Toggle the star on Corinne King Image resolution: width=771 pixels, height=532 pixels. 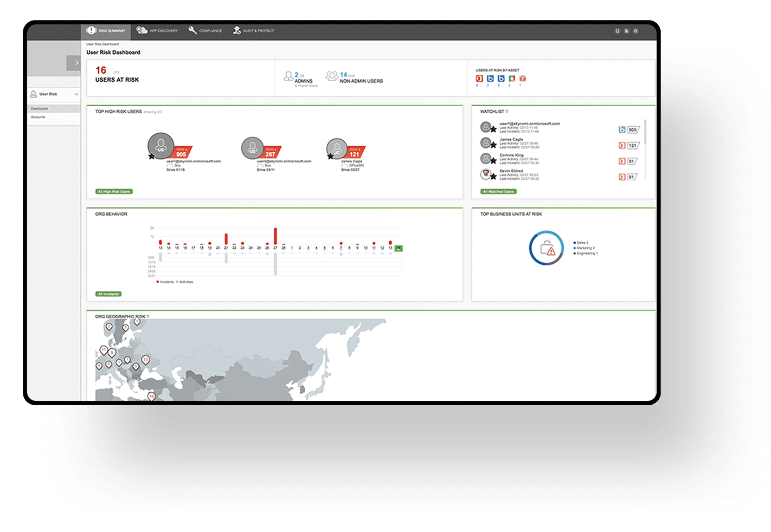point(493,161)
